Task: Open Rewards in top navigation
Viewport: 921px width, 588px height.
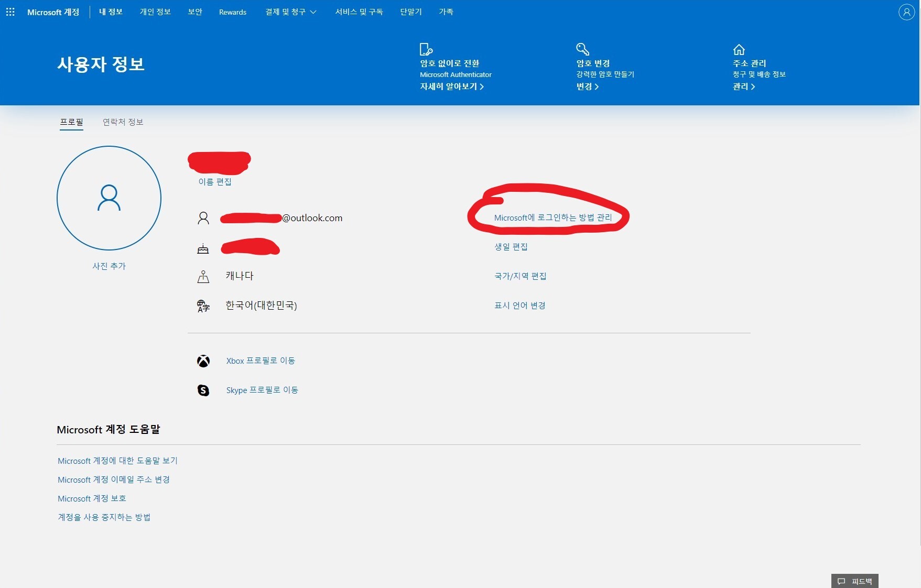Action: (x=233, y=12)
